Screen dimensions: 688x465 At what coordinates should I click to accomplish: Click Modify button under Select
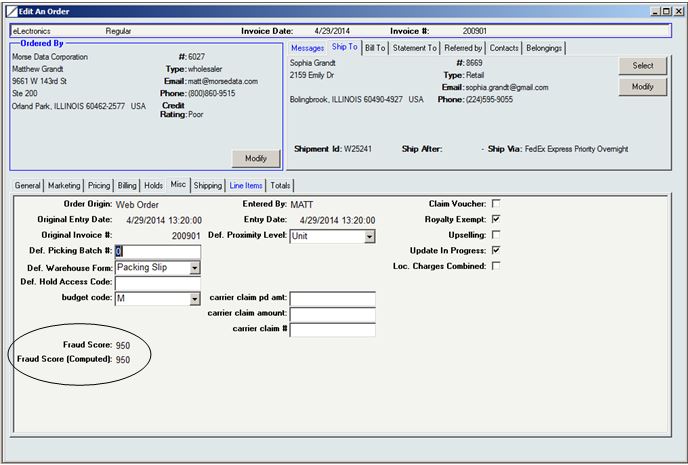click(x=642, y=87)
